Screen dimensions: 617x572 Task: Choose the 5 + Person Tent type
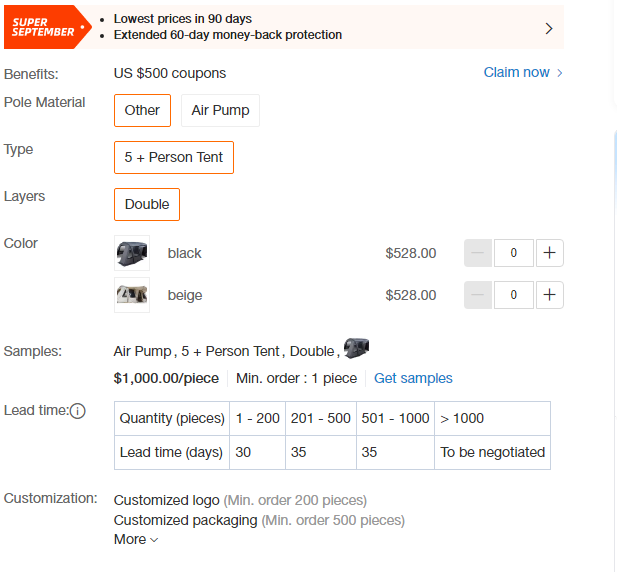click(x=174, y=157)
